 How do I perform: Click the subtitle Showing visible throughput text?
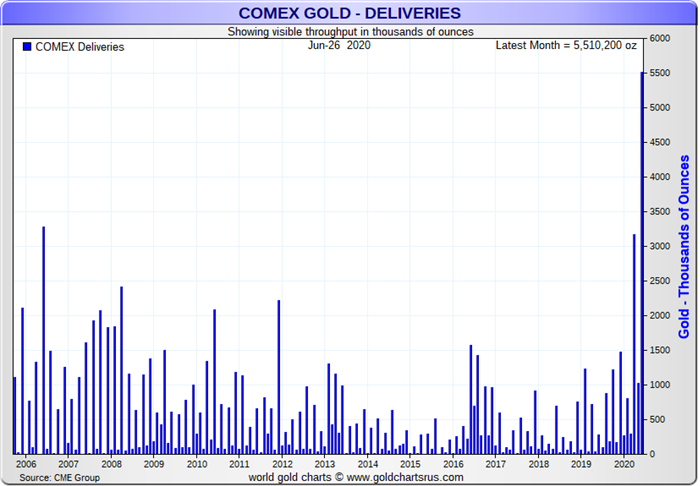(350, 32)
